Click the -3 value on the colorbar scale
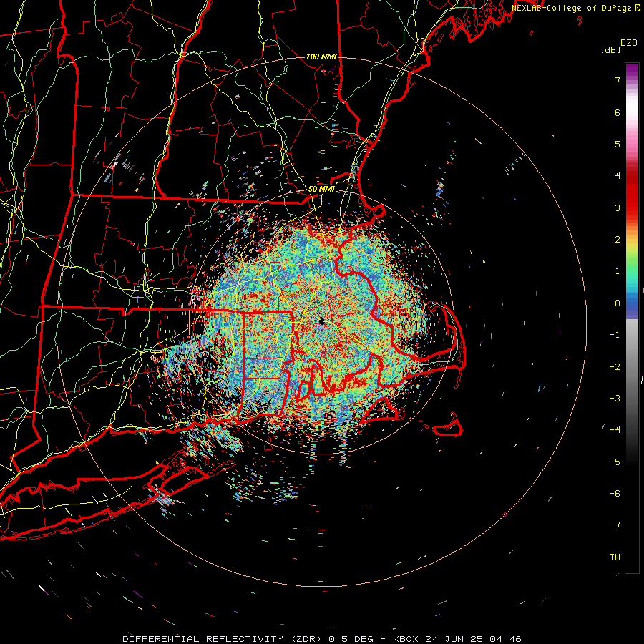Image resolution: width=644 pixels, height=644 pixels. pyautogui.click(x=615, y=399)
